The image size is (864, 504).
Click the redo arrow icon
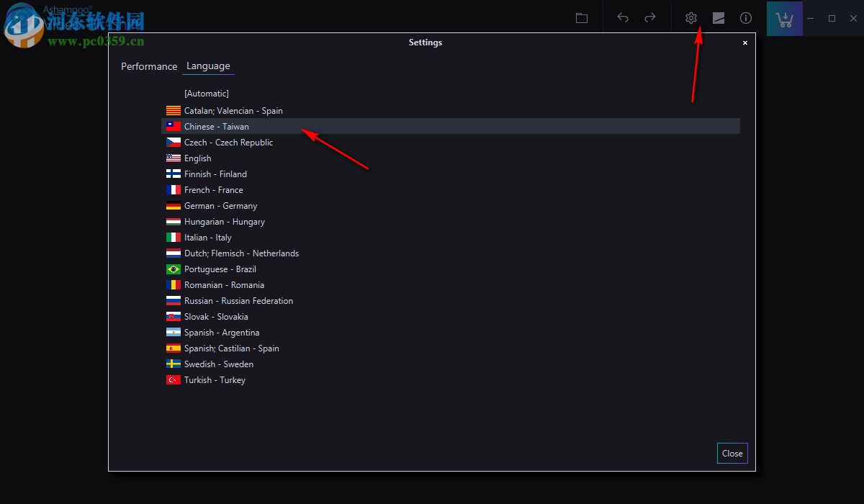(650, 18)
